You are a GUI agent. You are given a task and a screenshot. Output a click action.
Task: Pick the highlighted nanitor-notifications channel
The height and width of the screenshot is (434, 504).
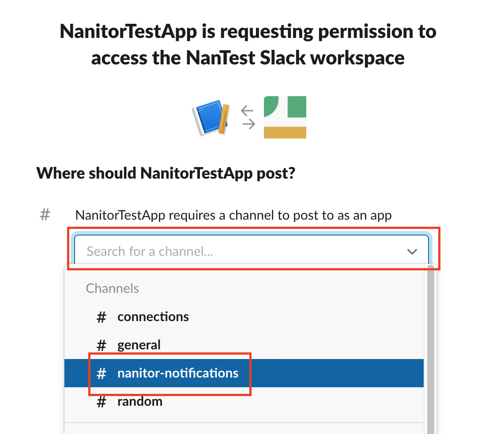(x=177, y=373)
